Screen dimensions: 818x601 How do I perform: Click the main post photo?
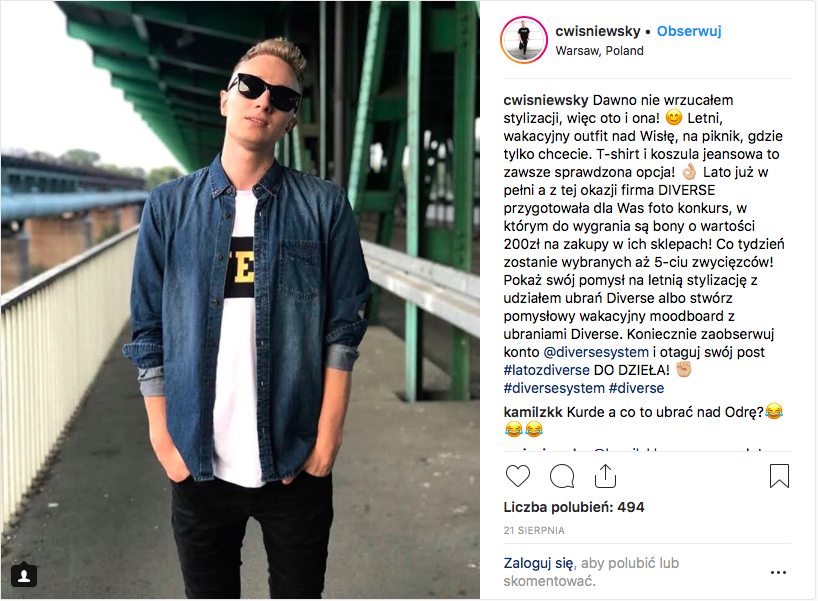click(x=240, y=300)
